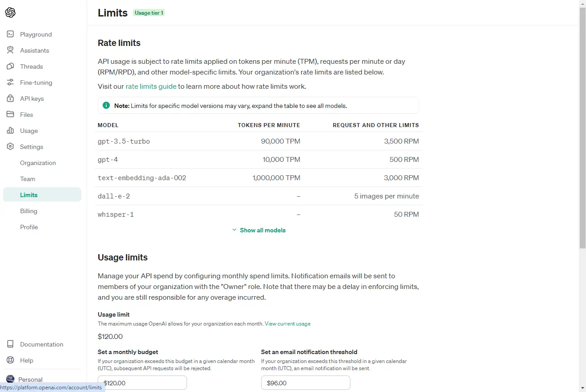
Task: Click the Help lifebuoy icon
Action: pyautogui.click(x=10, y=360)
